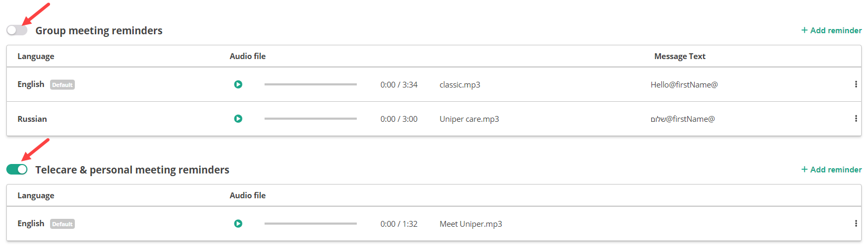Viewport: 868px width, 251px height.
Task: Open the options menu for the English group reminder
Action: pyautogui.click(x=856, y=84)
